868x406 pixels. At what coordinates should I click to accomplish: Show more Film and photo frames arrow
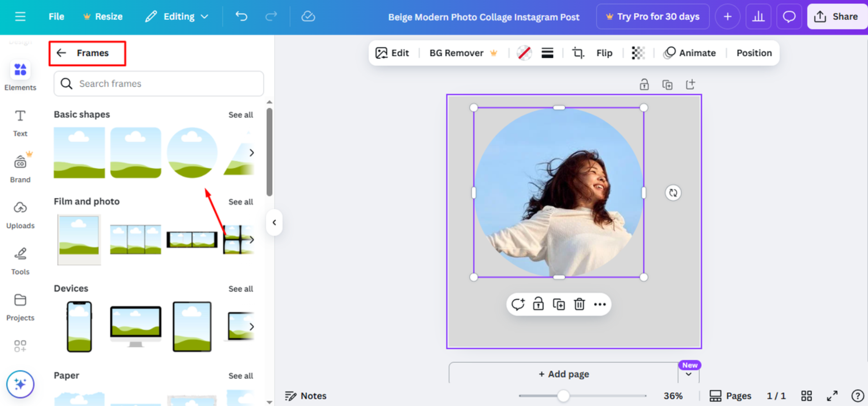tap(252, 240)
